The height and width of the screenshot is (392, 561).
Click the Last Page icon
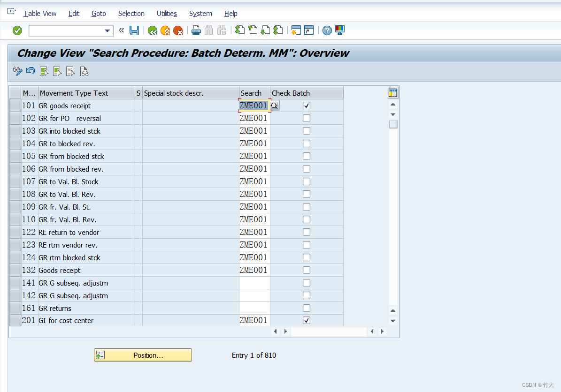(x=278, y=30)
